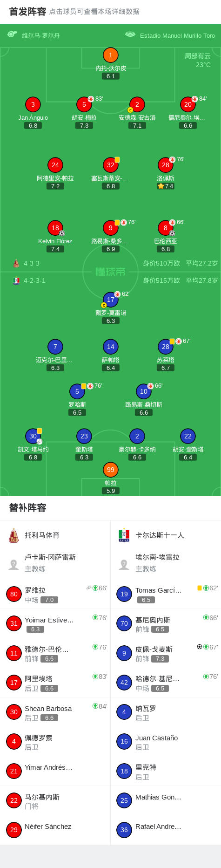Select substitute 80 罗维拉 row
Viewport: 221px width, 868px height.
(55, 594)
